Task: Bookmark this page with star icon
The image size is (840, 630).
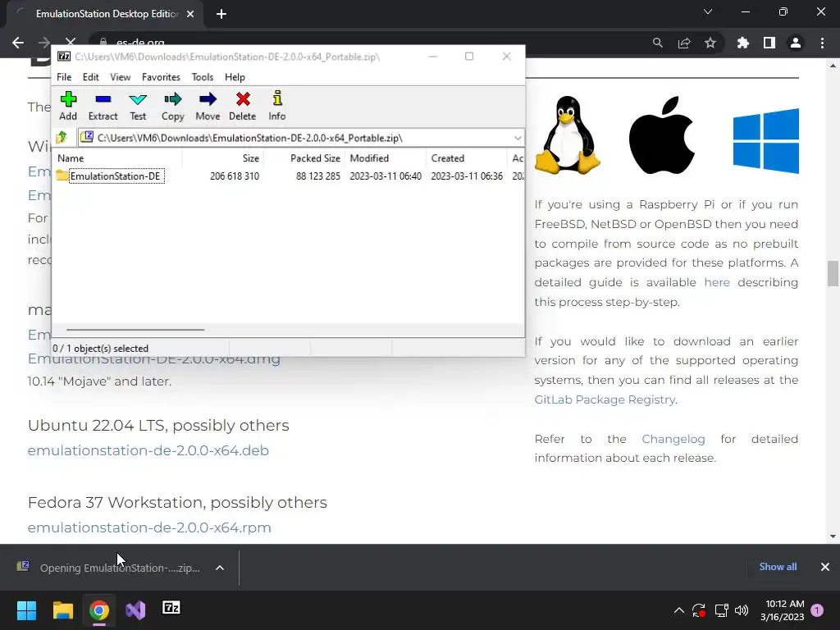Action: tap(710, 43)
